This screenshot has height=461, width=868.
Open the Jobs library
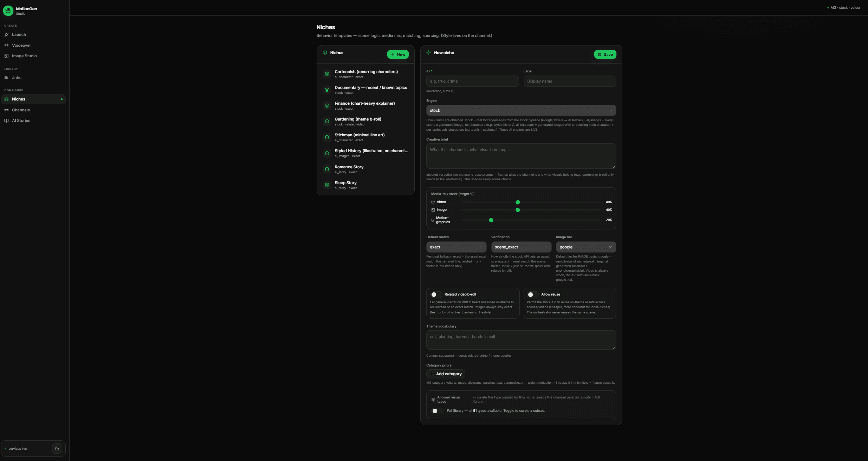click(x=33, y=78)
